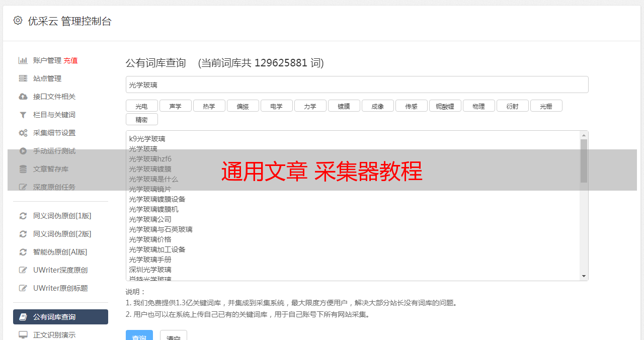Click the filter funnel icon for 栏目与关键词
This screenshot has height=340, width=644.
click(23, 115)
